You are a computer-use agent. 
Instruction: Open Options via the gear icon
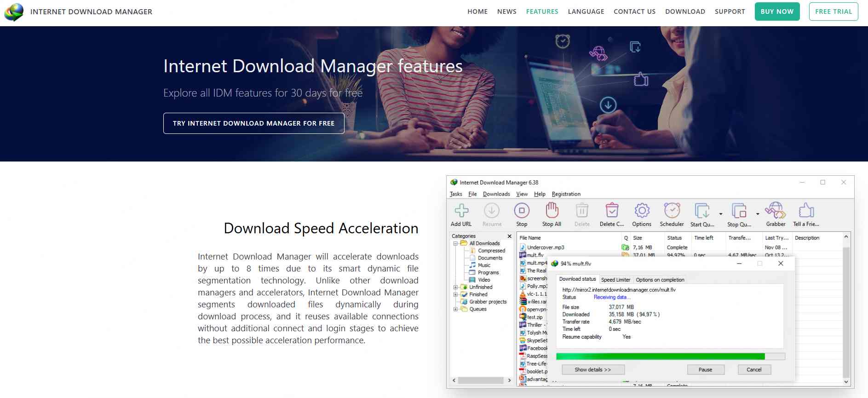pos(642,211)
